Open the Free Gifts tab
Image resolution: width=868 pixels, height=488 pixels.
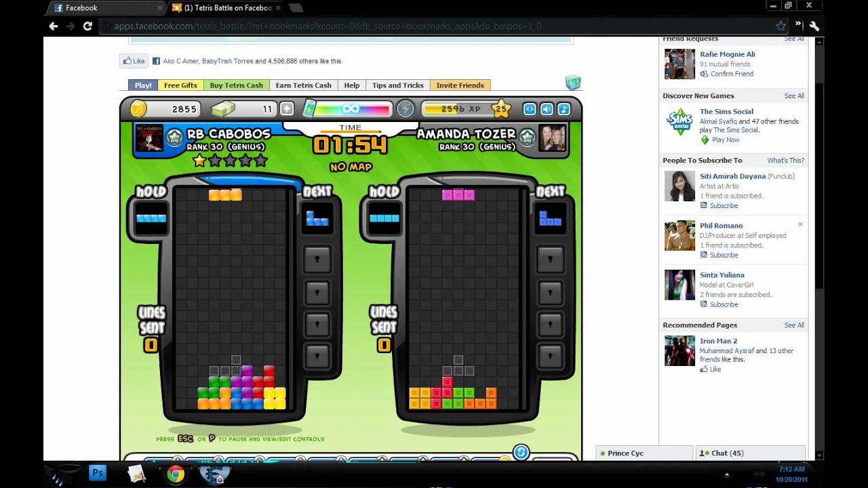click(180, 85)
